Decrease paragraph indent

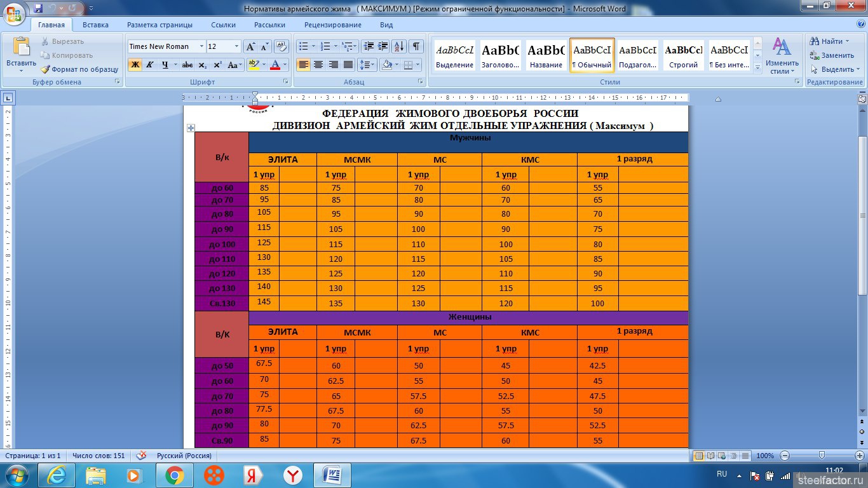coord(369,46)
